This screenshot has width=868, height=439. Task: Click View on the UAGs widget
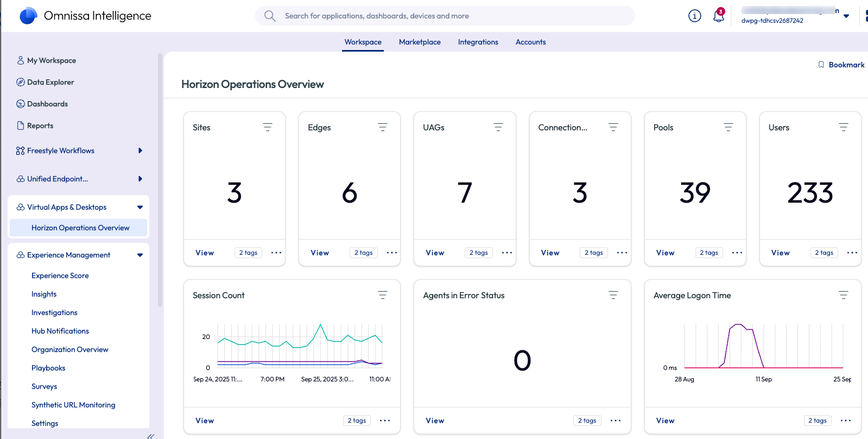pos(435,253)
